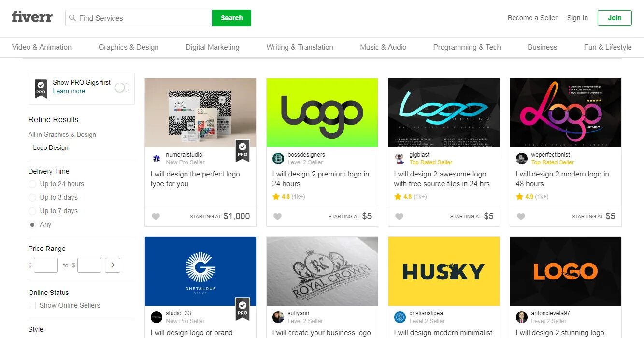This screenshot has width=644, height=338.
Task: Enable the Show Online Sellers checkbox
Action: click(x=32, y=306)
